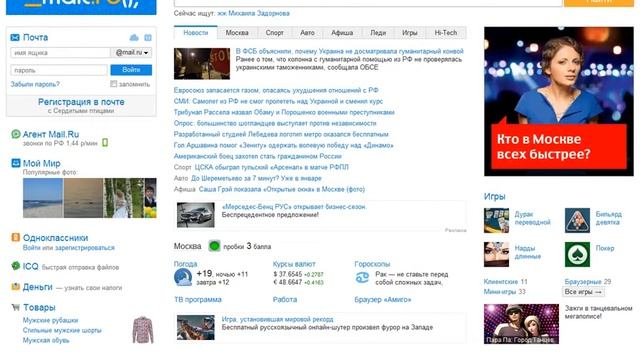Open the Войти или зарегистрироваться link
The height and width of the screenshot is (360, 640).
(69, 248)
